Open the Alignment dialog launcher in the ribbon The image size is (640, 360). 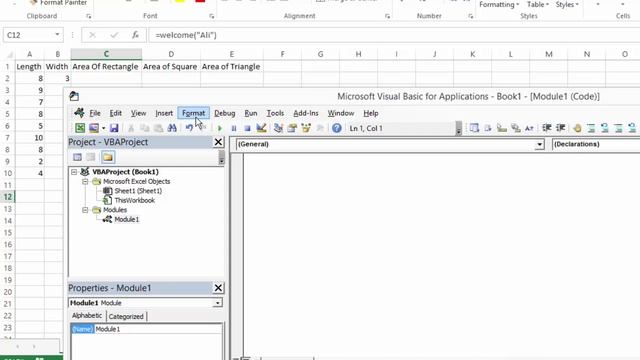[387, 16]
